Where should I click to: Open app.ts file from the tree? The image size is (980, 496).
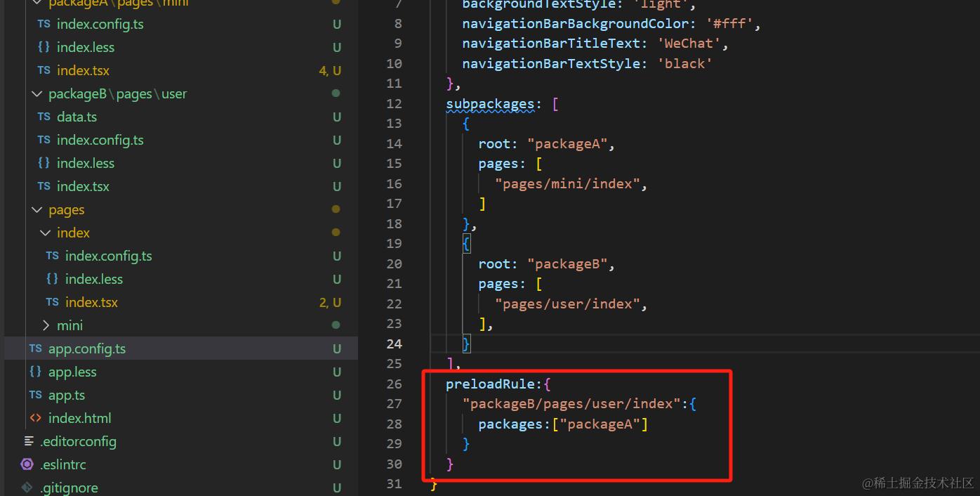[67, 395]
